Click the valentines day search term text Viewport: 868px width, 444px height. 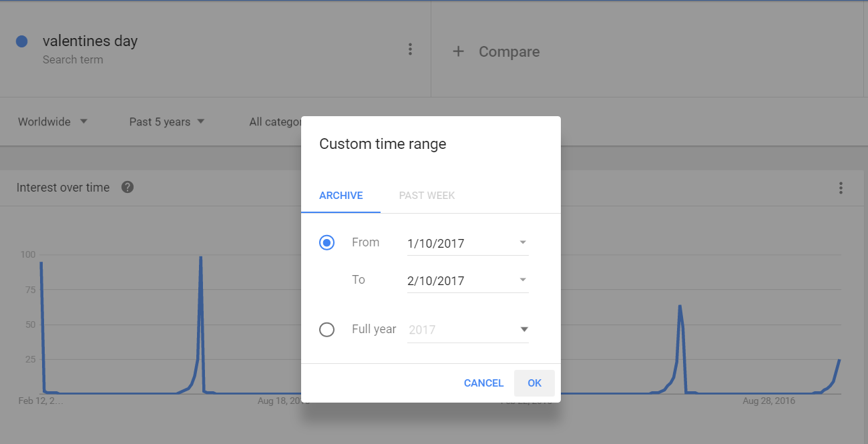[x=90, y=41]
